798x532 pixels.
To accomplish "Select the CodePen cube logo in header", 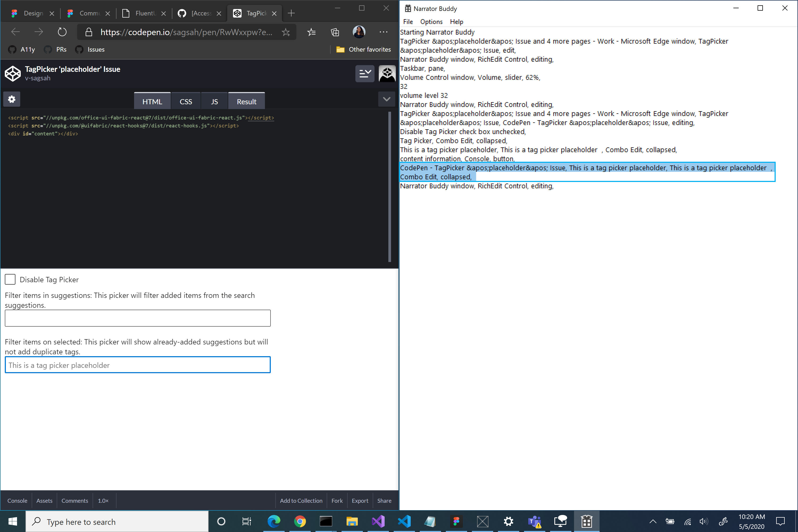I will tap(13, 74).
